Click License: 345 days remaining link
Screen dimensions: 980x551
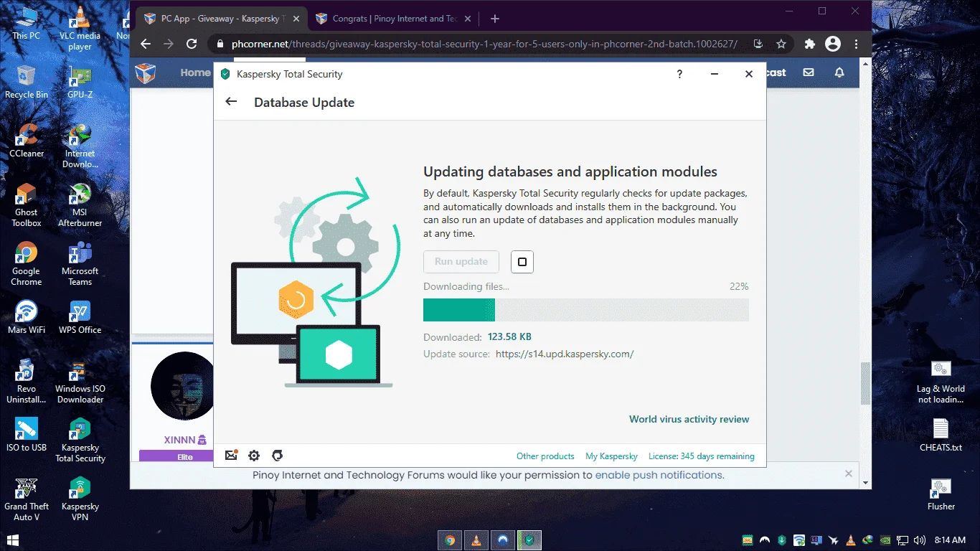pos(702,456)
